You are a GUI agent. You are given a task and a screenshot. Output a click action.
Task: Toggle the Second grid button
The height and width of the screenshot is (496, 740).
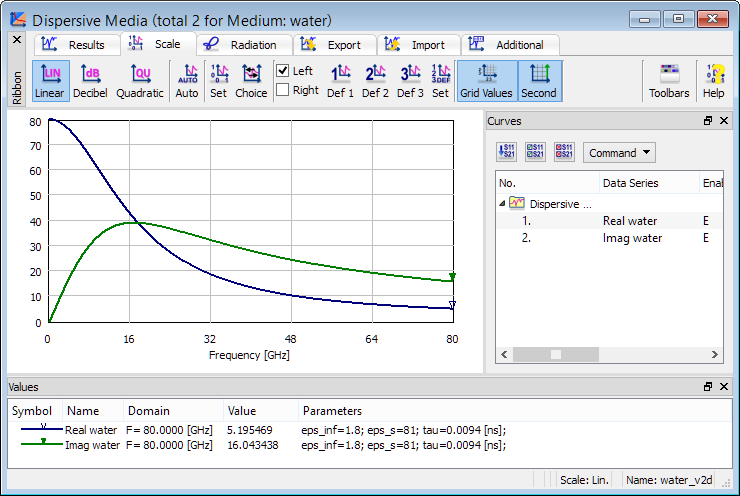coord(539,81)
